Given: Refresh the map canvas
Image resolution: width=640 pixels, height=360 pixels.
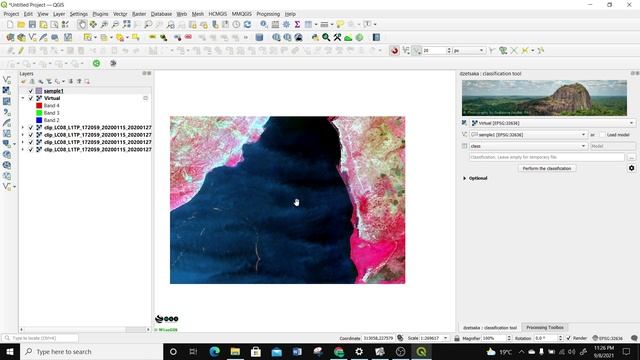Looking at the screenshot, I should click(x=247, y=24).
